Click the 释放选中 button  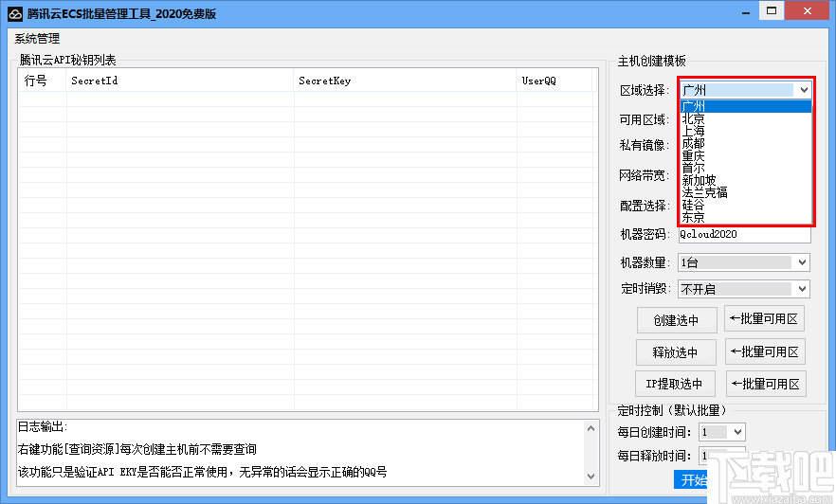coord(676,352)
